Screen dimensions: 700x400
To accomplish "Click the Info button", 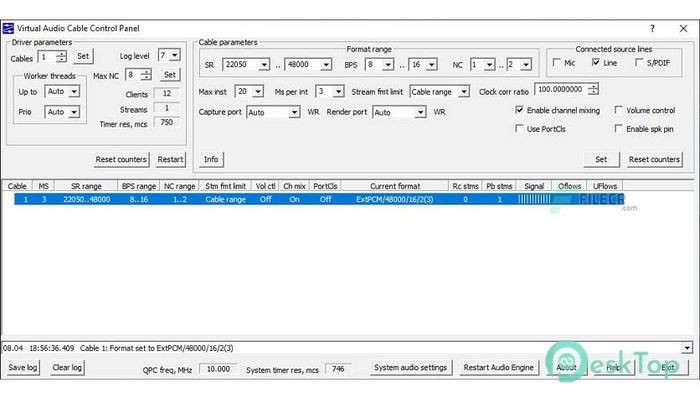I will coord(211,159).
